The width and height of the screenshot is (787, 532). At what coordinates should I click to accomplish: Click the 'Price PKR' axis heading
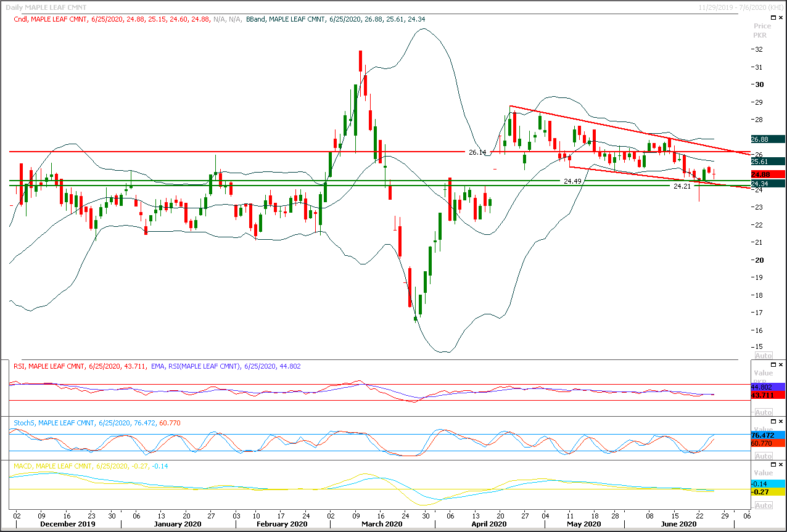coord(762,31)
